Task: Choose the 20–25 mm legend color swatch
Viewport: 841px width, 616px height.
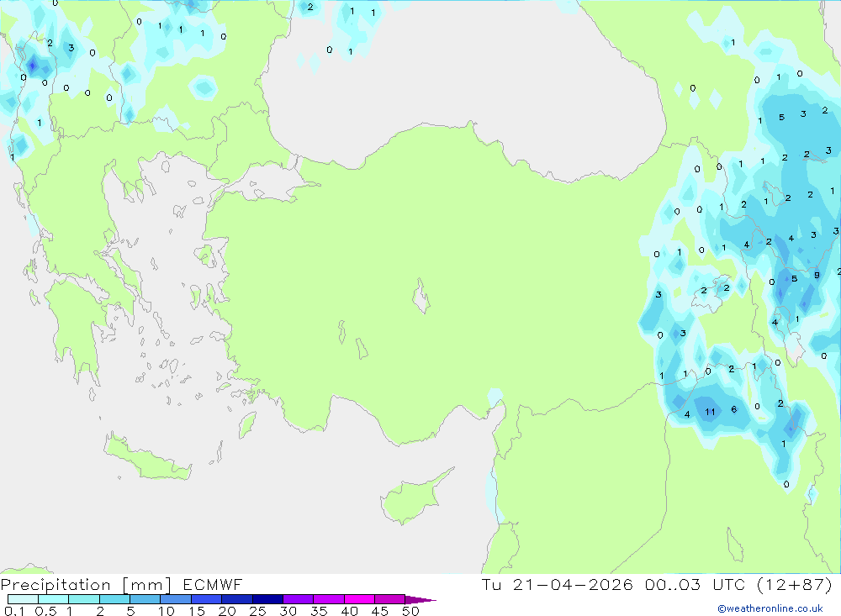Action: tap(236, 599)
